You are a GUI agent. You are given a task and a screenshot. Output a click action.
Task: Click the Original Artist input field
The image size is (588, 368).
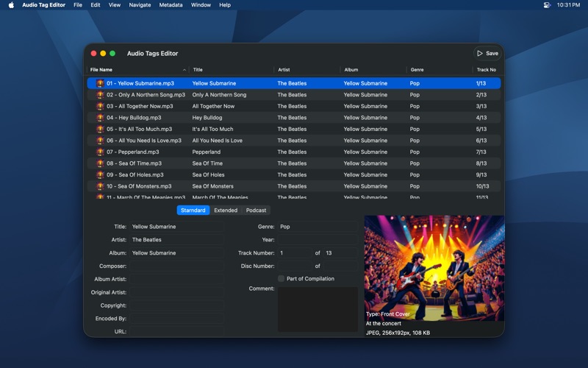[x=176, y=292]
